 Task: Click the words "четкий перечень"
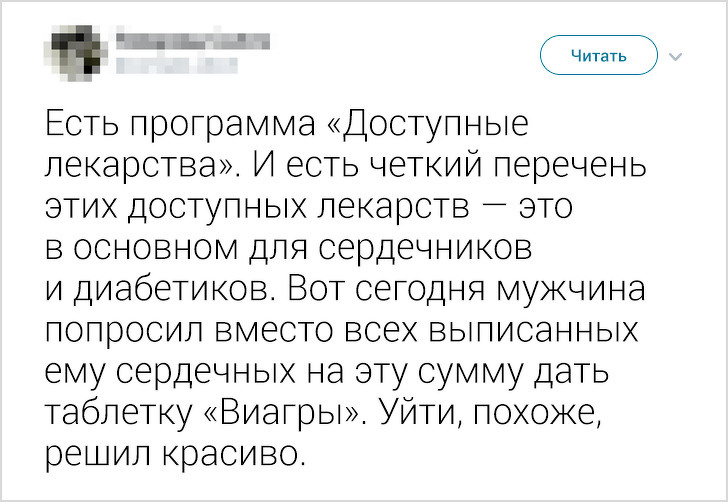click(x=512, y=161)
